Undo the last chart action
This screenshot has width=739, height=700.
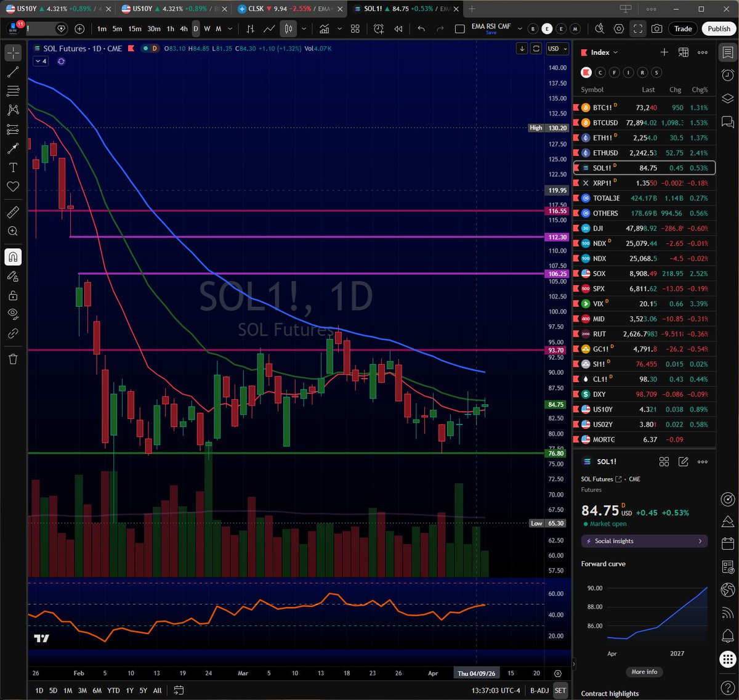[x=421, y=29]
